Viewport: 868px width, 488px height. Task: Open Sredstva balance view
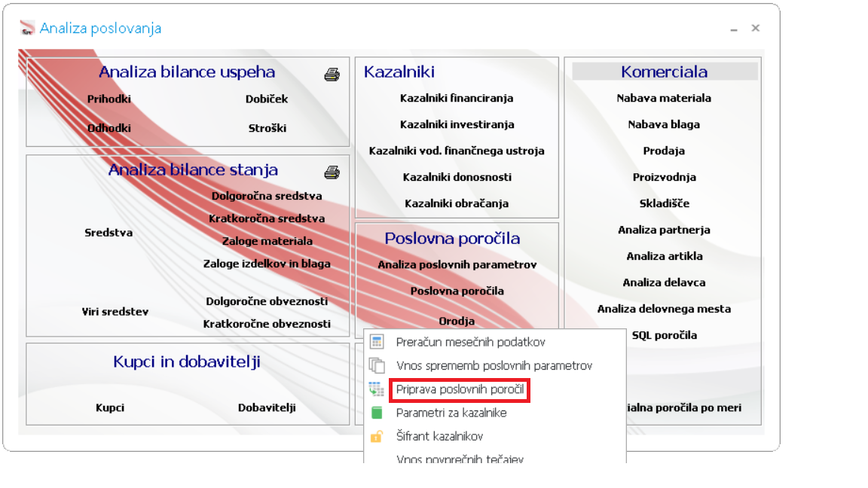click(108, 233)
